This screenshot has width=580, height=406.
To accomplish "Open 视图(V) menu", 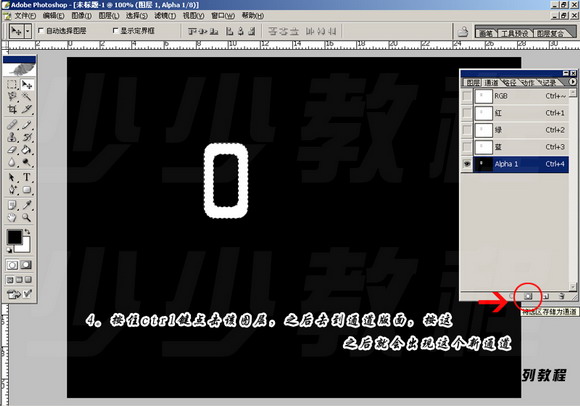I will click(x=193, y=16).
